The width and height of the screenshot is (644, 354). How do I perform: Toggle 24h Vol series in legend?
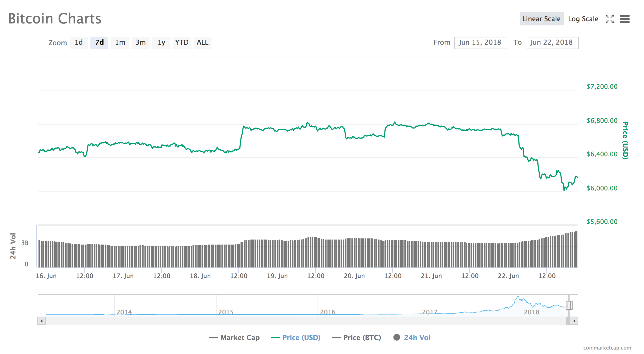coord(412,338)
